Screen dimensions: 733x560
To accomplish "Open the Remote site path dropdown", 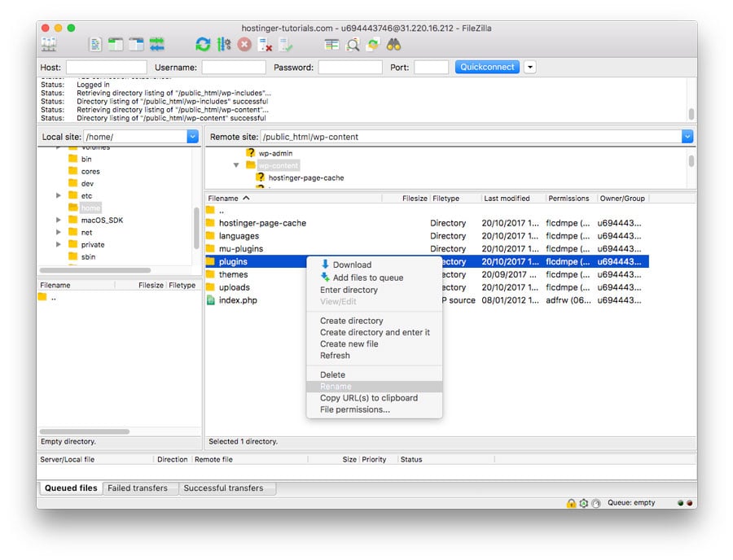I will (687, 137).
